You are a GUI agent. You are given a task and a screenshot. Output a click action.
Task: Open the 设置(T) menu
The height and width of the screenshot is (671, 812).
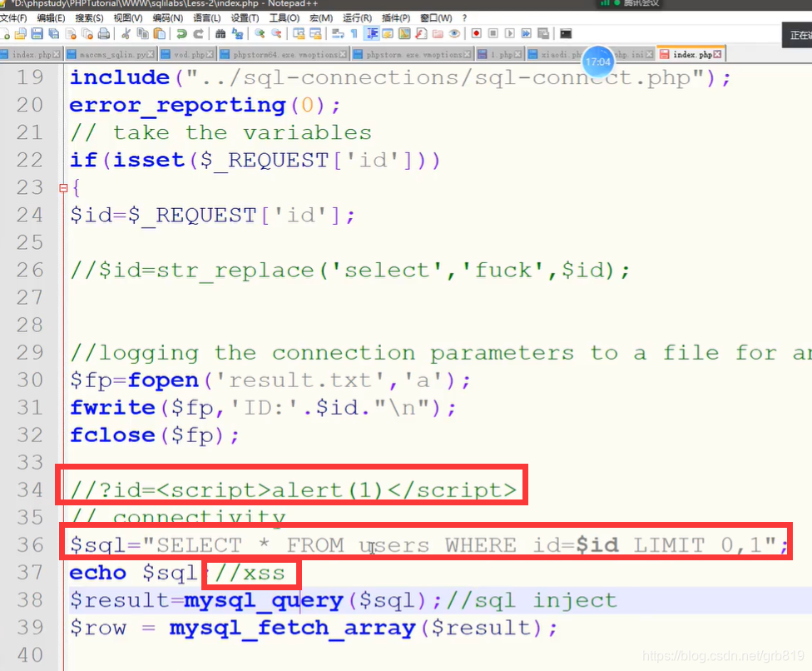tap(245, 18)
